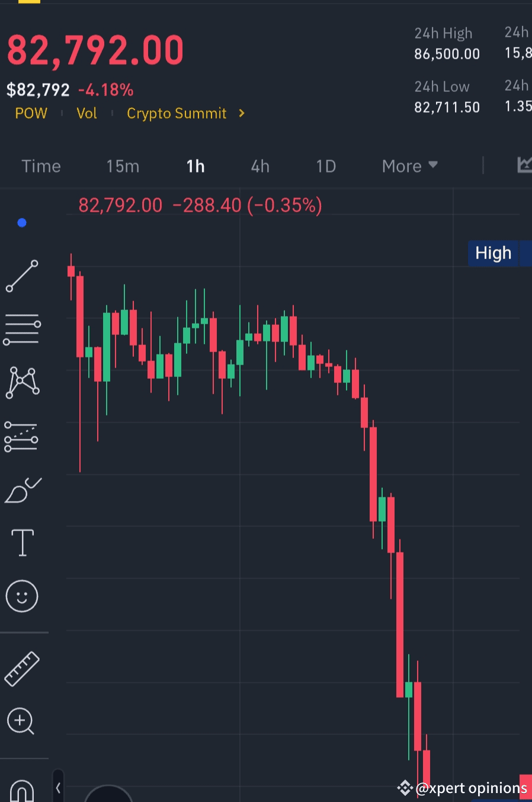Collapse the drawing toolbar with arrow
This screenshot has height=802, width=532.
tap(58, 788)
